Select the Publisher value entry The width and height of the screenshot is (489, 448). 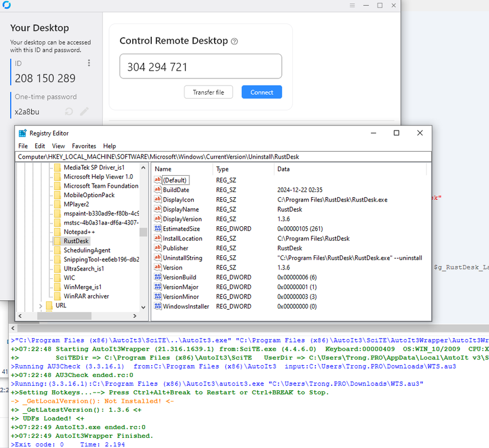click(175, 248)
